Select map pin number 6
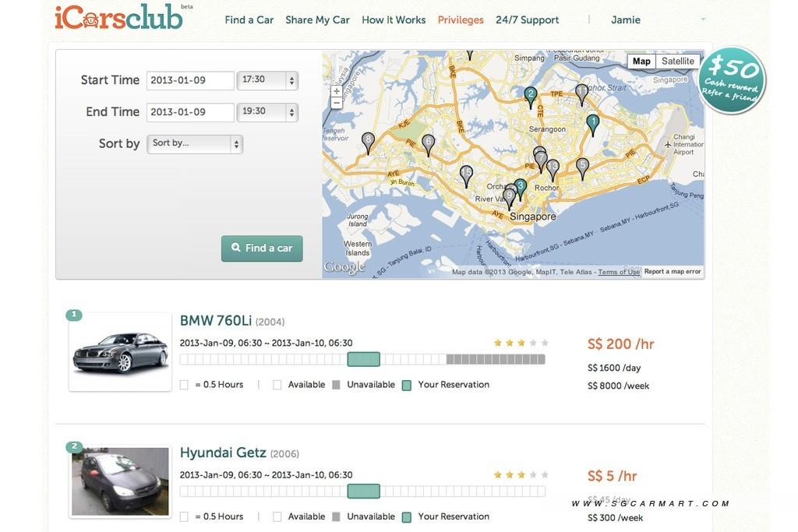Screen dimensions: 798x532 click(x=428, y=143)
